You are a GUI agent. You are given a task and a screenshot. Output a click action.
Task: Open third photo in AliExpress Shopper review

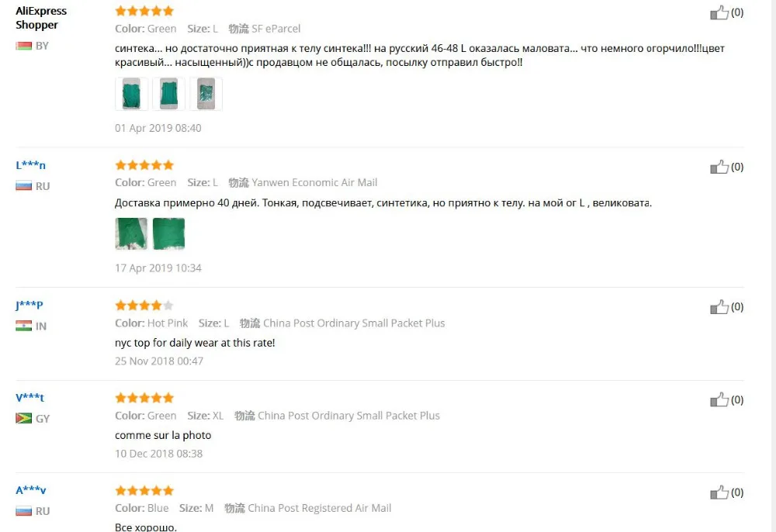206,94
